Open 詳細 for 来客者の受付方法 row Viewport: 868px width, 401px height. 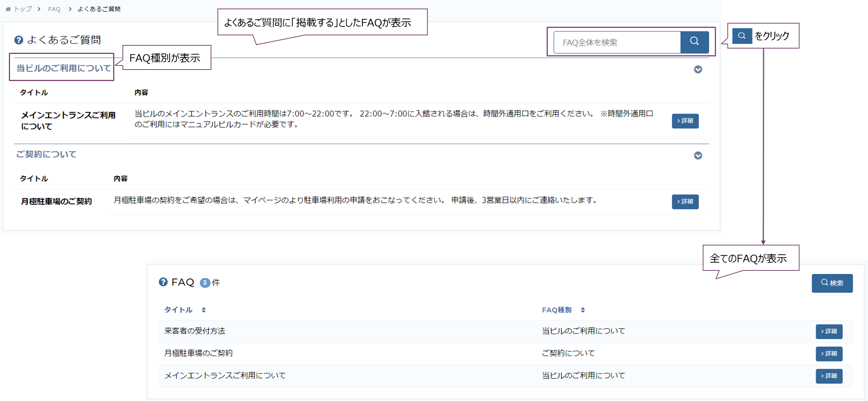coord(829,331)
